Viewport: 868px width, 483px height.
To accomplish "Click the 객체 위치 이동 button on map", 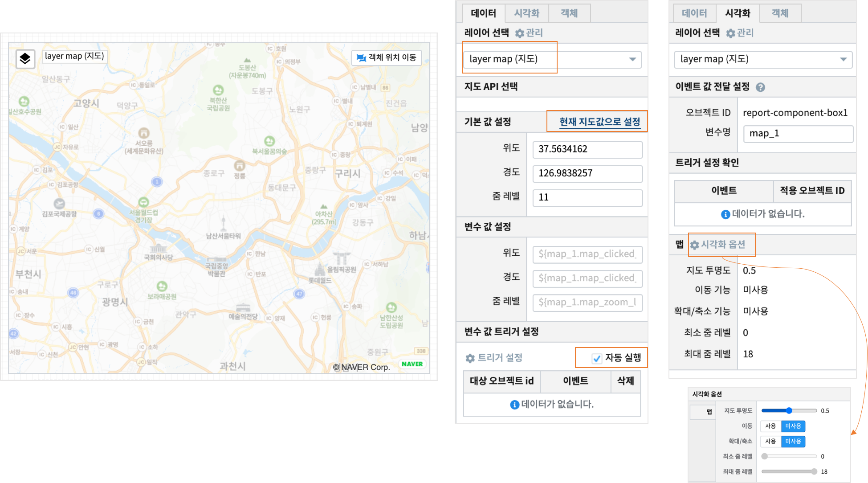I will tap(386, 57).
